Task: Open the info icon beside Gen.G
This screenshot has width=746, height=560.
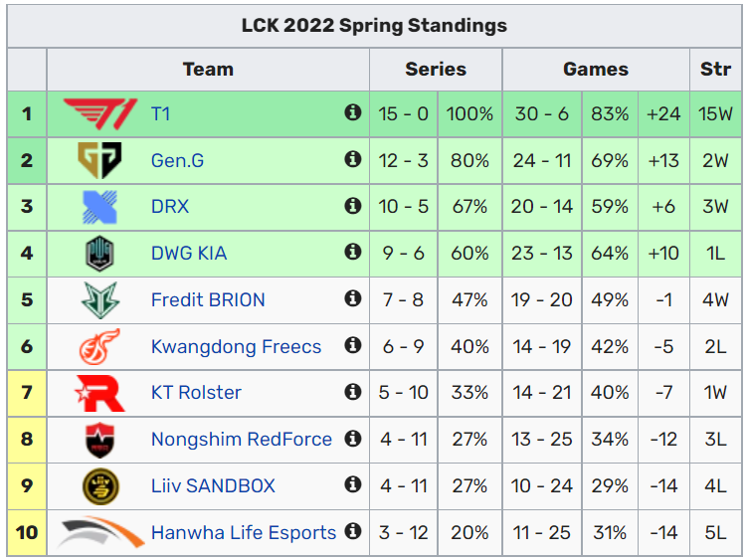Action: pos(352,159)
